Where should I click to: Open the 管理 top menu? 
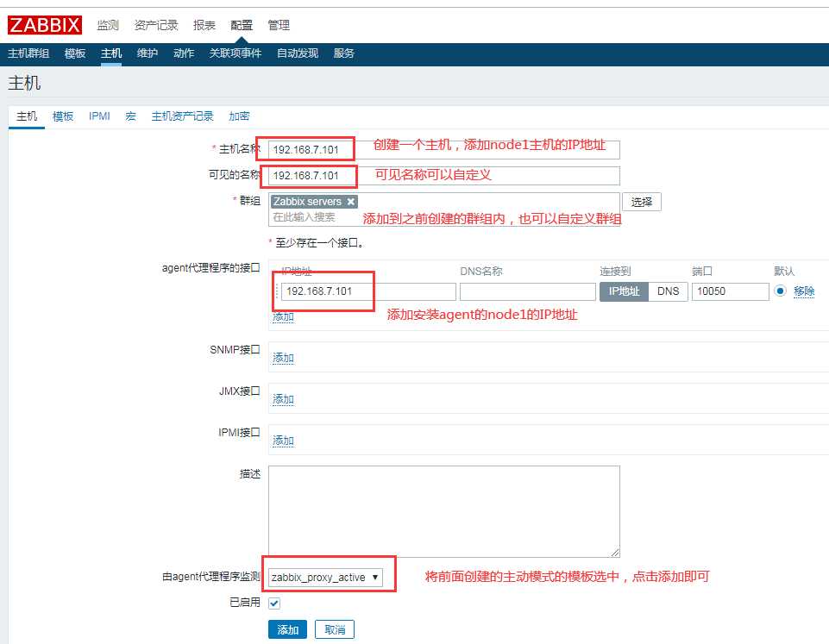(x=278, y=25)
